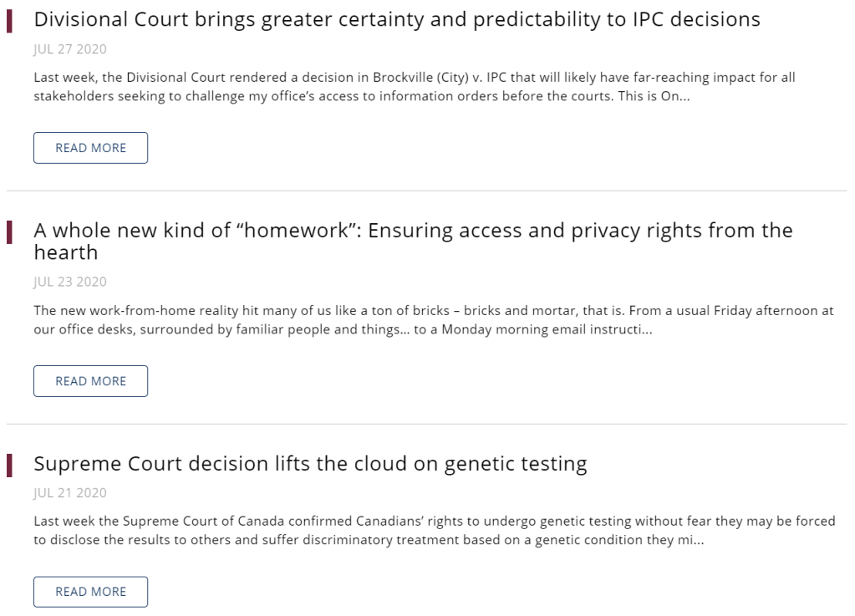Open the Divisional Court IPC decisions article
The image size is (855, 616).
(396, 19)
